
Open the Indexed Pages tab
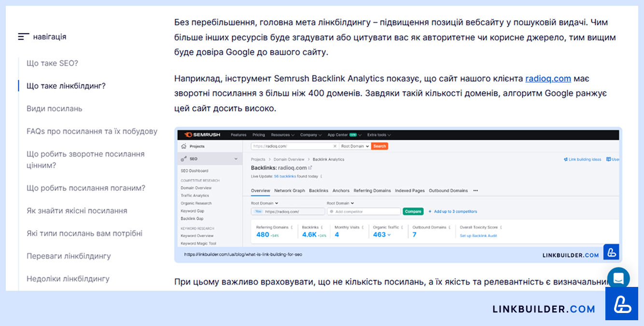tap(410, 190)
